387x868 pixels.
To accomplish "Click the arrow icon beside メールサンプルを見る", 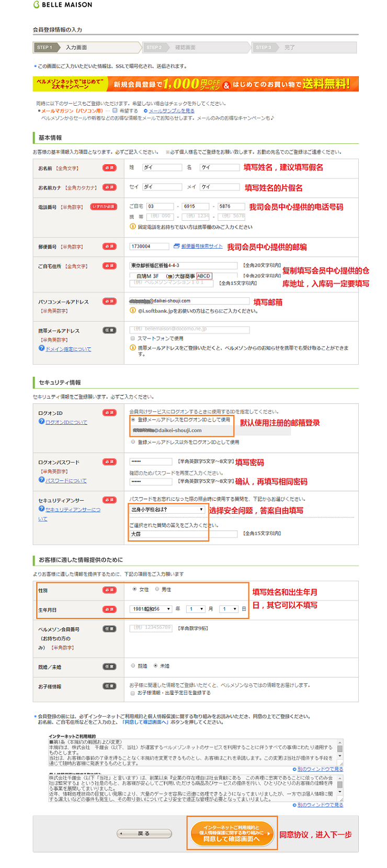I will click(145, 111).
